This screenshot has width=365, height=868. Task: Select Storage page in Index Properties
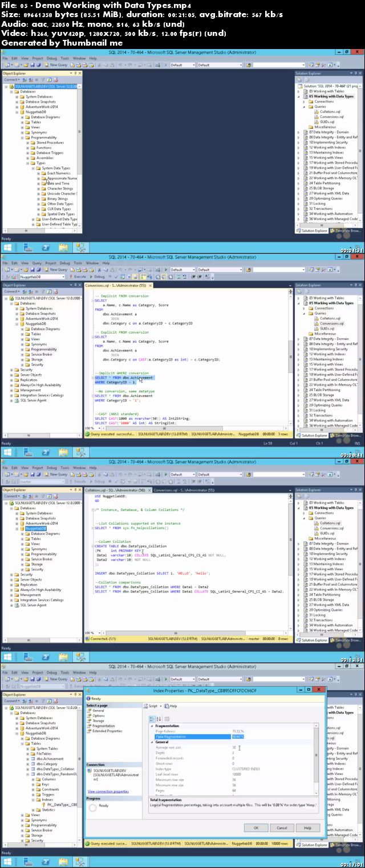tap(98, 721)
